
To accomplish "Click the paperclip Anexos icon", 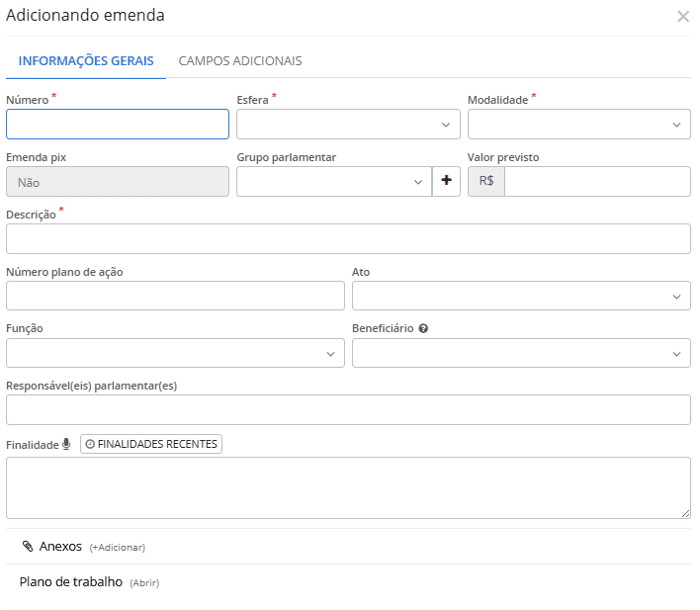I will pyautogui.click(x=28, y=547).
